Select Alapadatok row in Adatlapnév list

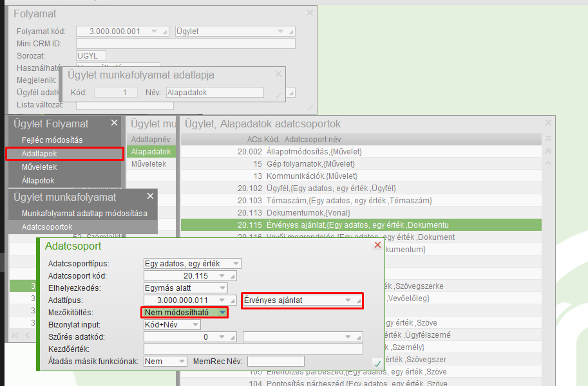pyautogui.click(x=151, y=151)
